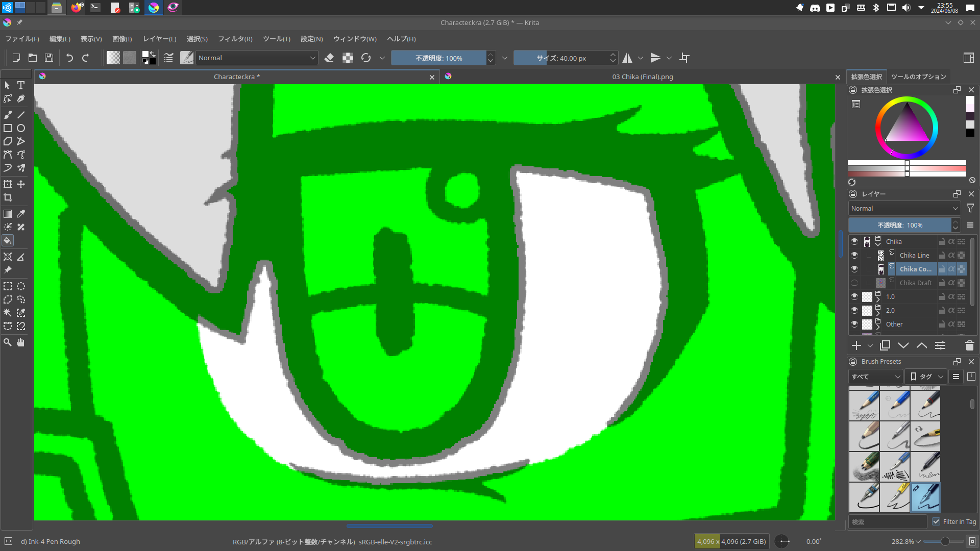The height and width of the screenshot is (551, 980).
Task: Open the toolbar blending mode Normal dropdown
Action: pyautogui.click(x=257, y=58)
